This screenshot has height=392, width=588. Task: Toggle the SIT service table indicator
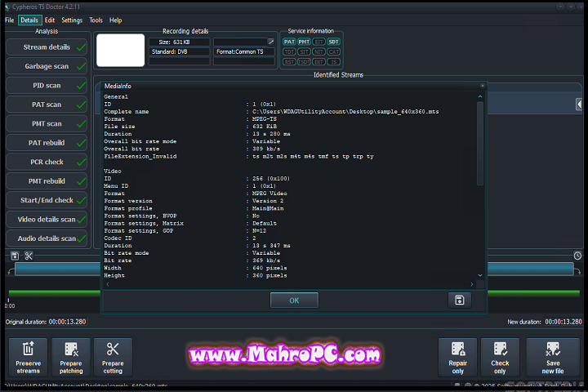(304, 51)
